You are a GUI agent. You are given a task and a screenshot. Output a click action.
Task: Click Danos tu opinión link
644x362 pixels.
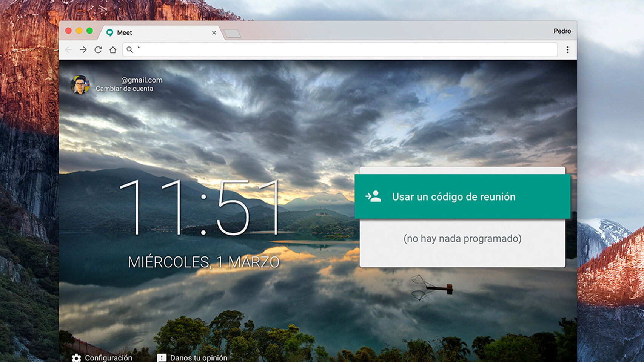(199, 358)
